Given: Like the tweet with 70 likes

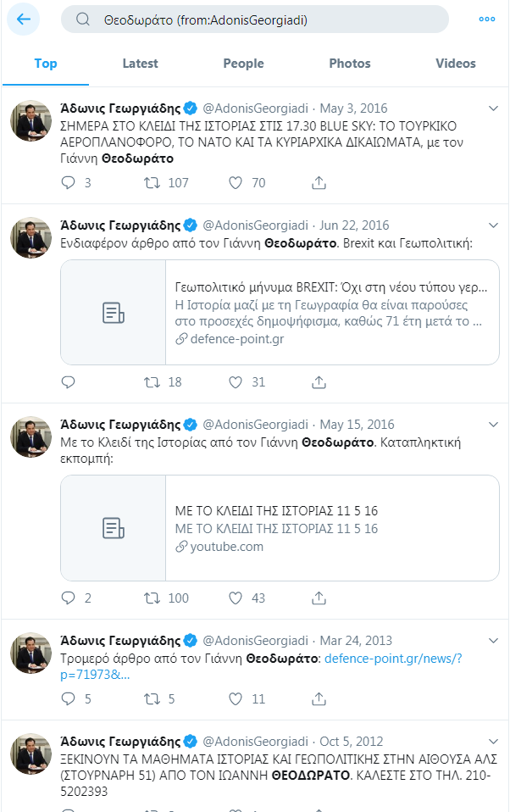Looking at the screenshot, I should click(236, 183).
